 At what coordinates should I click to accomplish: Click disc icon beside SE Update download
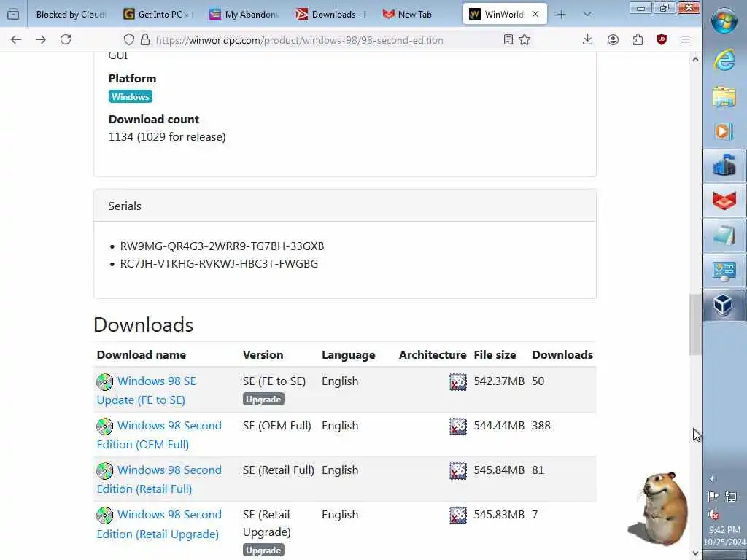click(x=105, y=382)
